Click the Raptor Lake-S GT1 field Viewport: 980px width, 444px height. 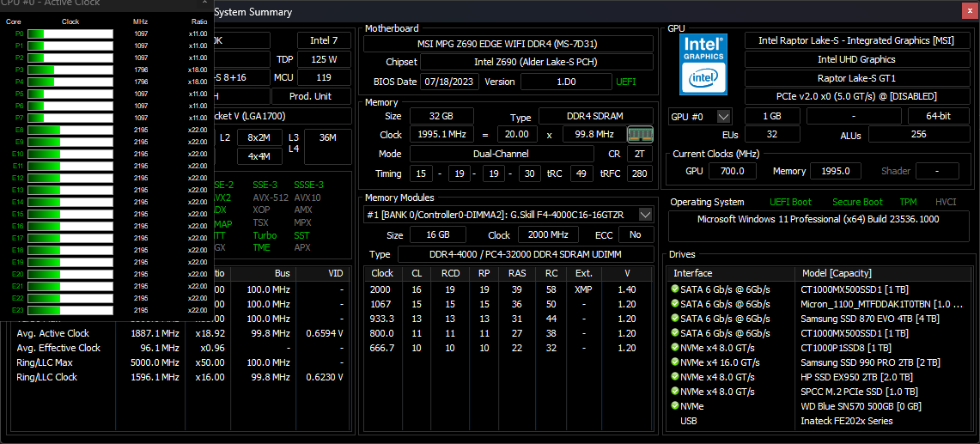[855, 78]
